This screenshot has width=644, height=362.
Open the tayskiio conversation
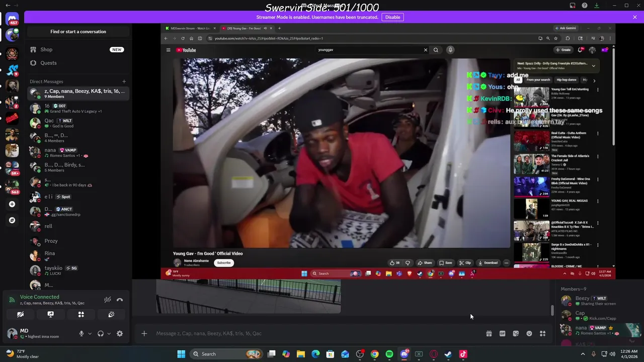pyautogui.click(x=78, y=270)
